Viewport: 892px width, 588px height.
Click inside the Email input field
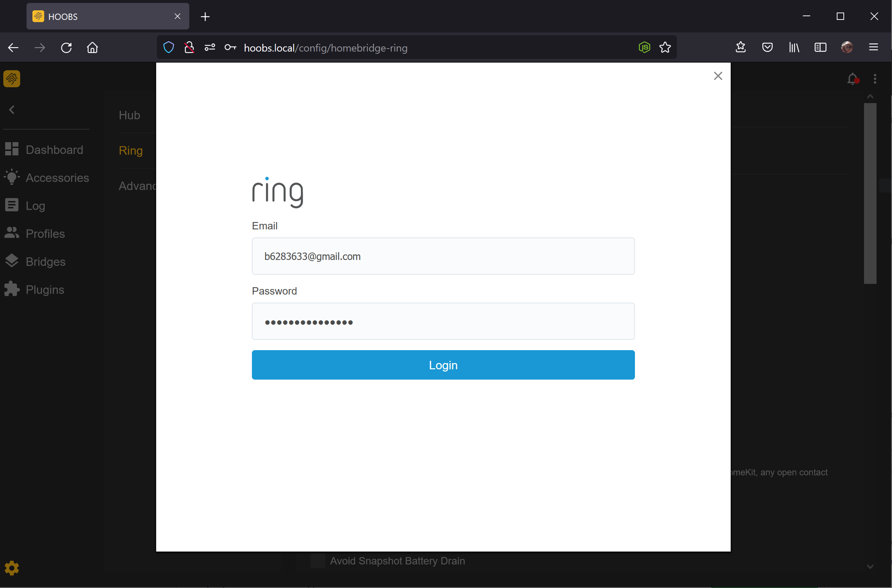(443, 257)
